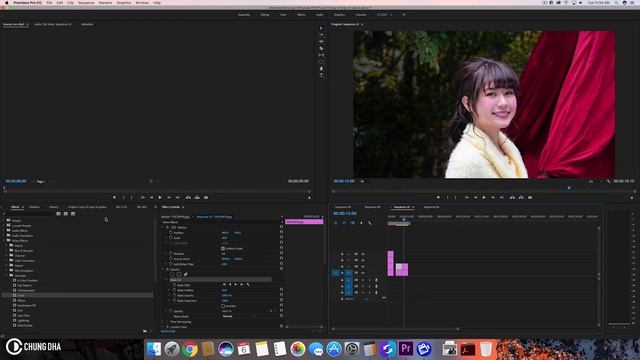Switch to the Color workspace tab
Image resolution: width=640 pixels, height=360 pixels.
point(283,15)
